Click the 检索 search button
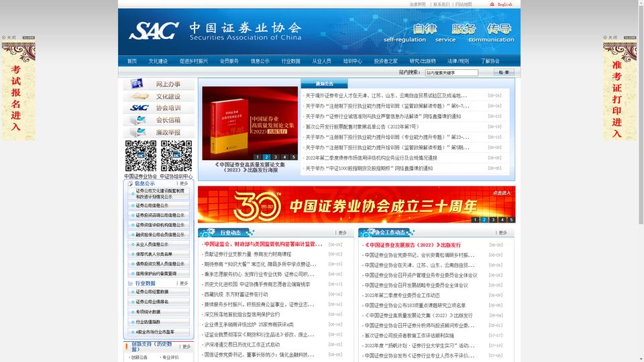Image resolution: width=644 pixels, height=362 pixels. [504, 72]
